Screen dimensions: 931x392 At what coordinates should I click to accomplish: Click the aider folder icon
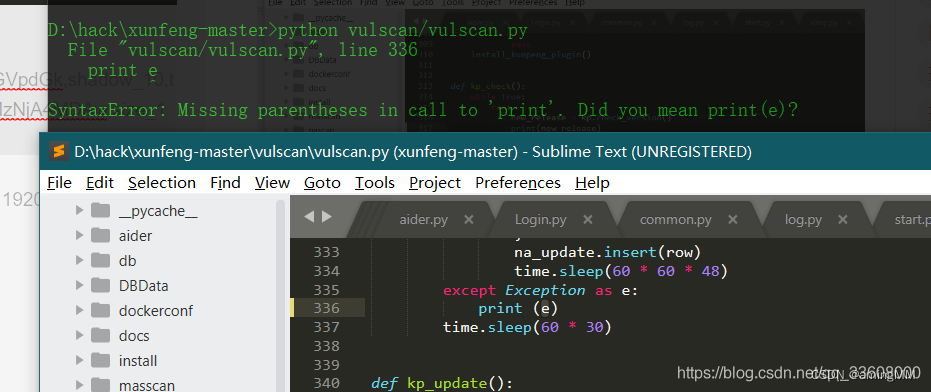click(101, 235)
